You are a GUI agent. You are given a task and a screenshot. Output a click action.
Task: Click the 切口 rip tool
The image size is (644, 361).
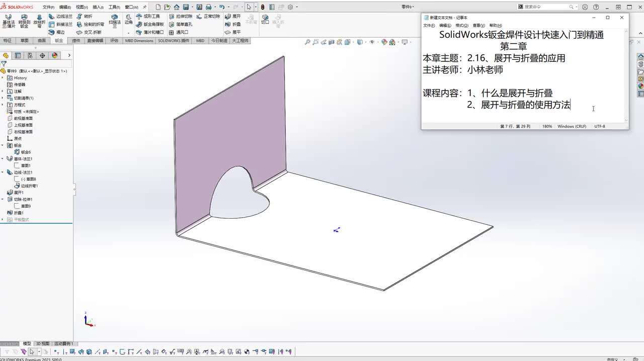[265, 19]
